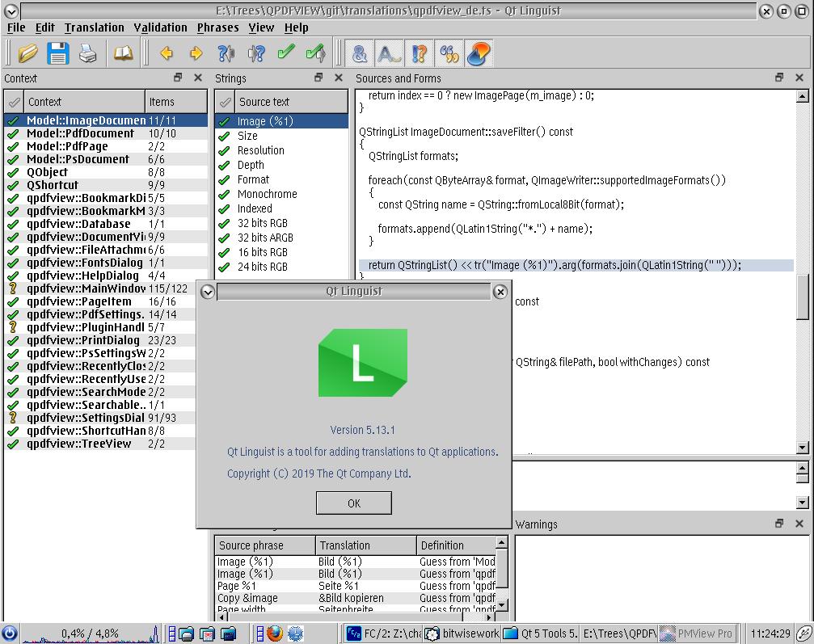814x644 pixels.
Task: Select qpdfview::MainWindow context row
Action: (86, 288)
